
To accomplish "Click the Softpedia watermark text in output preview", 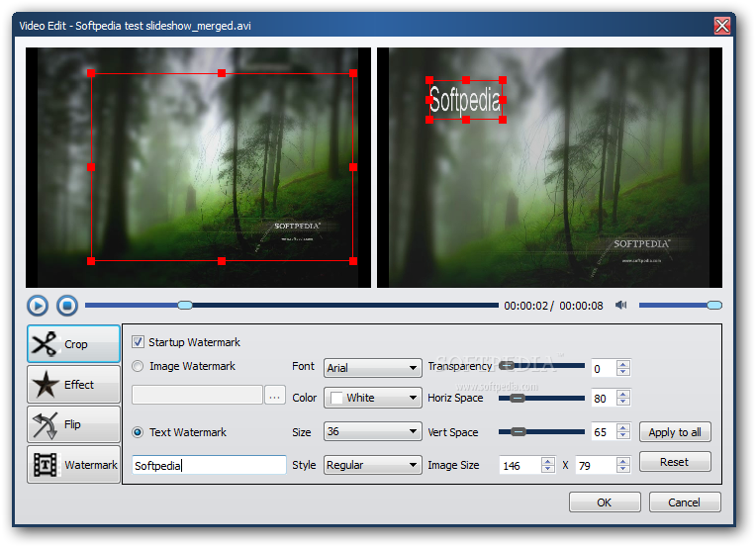I will point(465,100).
